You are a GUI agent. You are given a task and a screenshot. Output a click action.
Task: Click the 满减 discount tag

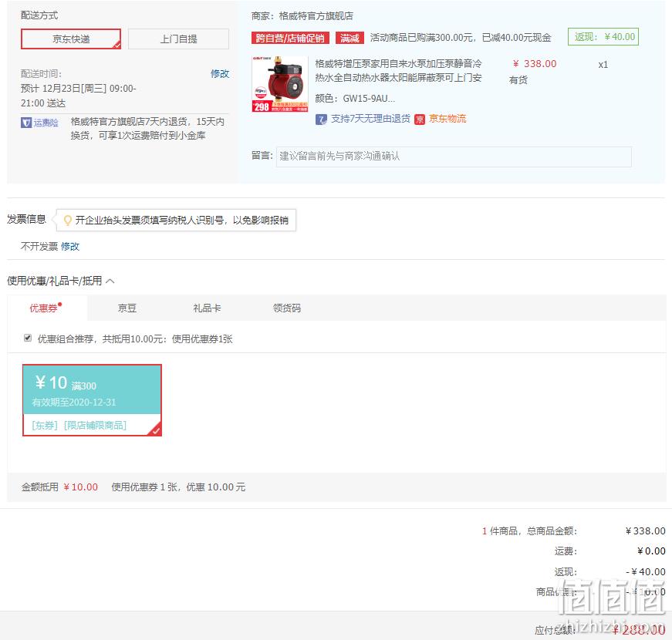350,38
